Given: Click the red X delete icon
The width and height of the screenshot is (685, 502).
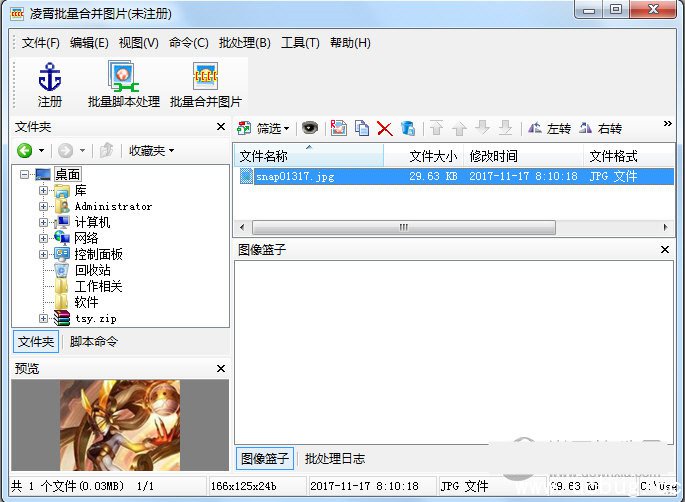Looking at the screenshot, I should pyautogui.click(x=384, y=128).
